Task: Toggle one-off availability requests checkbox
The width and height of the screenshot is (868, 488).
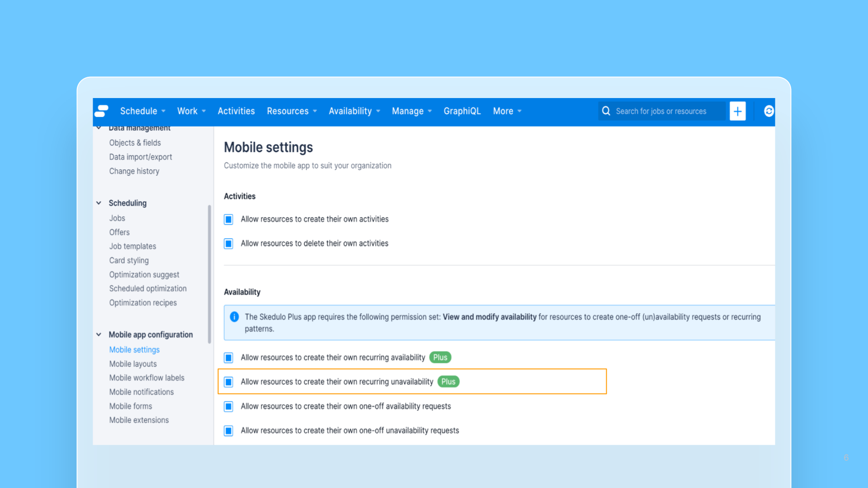Action: point(229,407)
